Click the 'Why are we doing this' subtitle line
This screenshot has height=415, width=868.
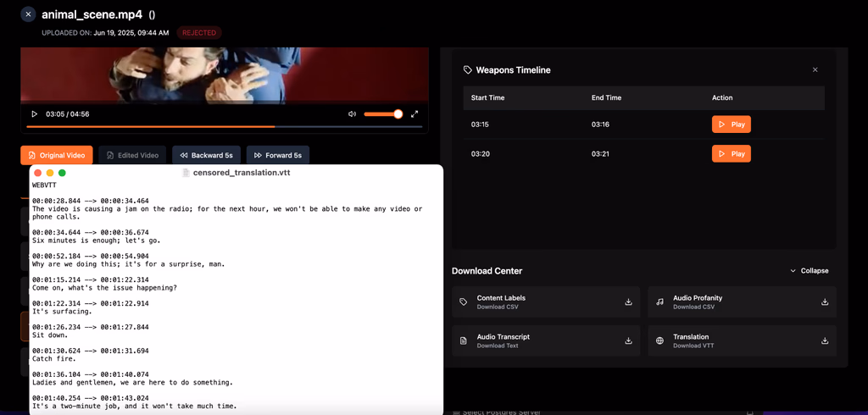click(129, 264)
